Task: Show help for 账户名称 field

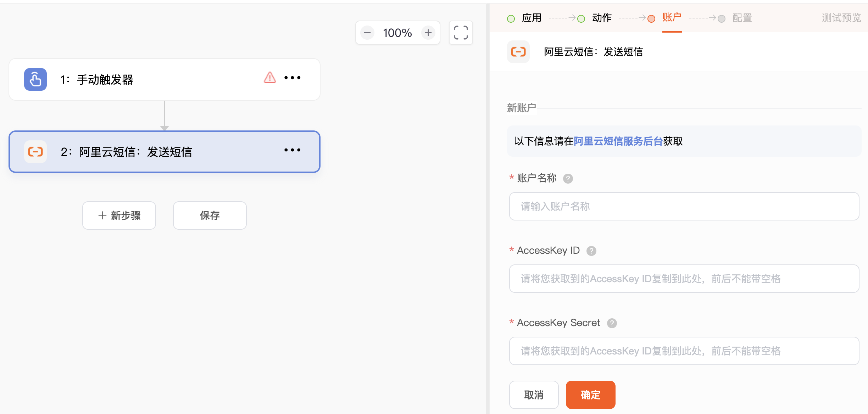Action: (568, 179)
